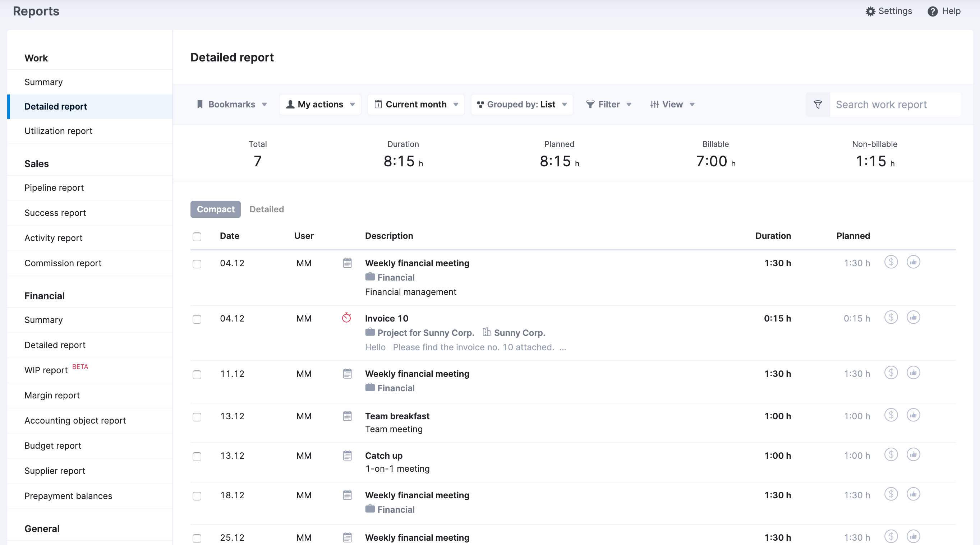Open Settings via the gear icon
This screenshot has width=980, height=545.
(x=870, y=11)
